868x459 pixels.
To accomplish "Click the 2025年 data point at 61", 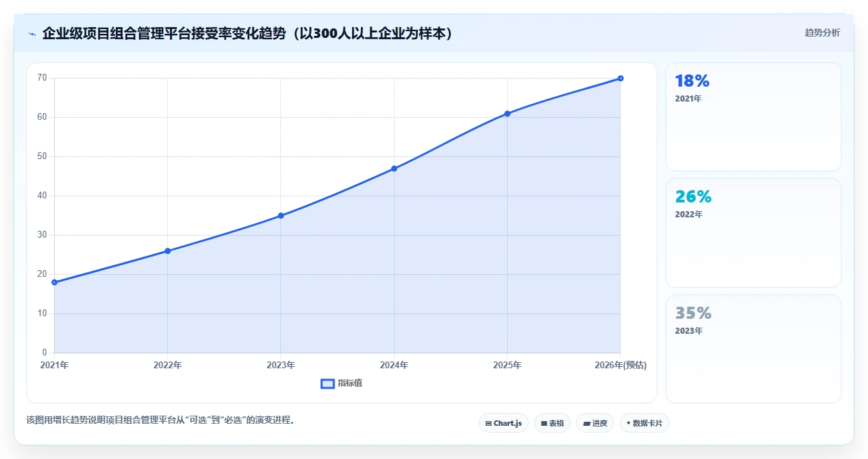I will (x=507, y=114).
